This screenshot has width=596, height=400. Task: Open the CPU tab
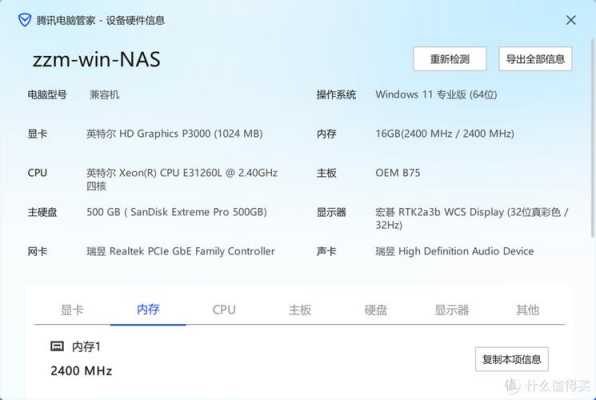224,310
